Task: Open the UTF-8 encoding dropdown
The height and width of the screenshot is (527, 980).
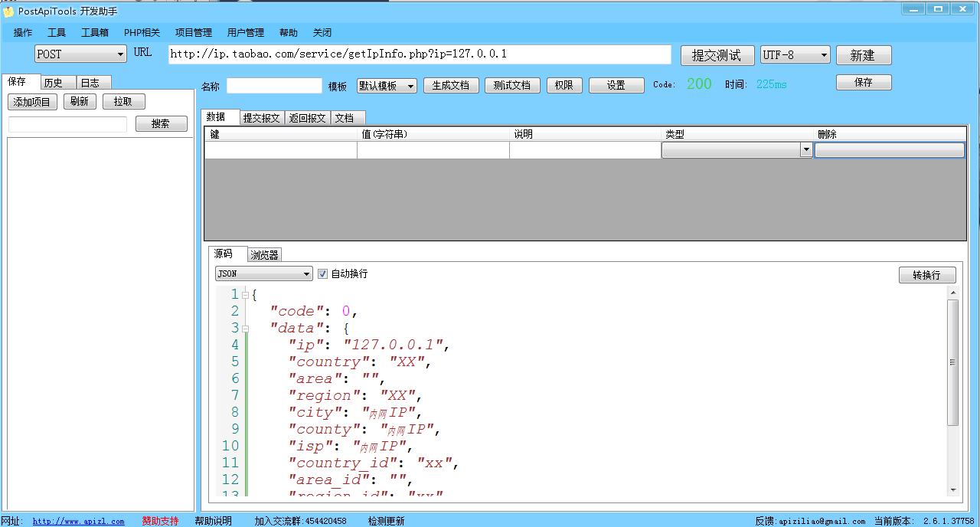Action: click(x=792, y=54)
